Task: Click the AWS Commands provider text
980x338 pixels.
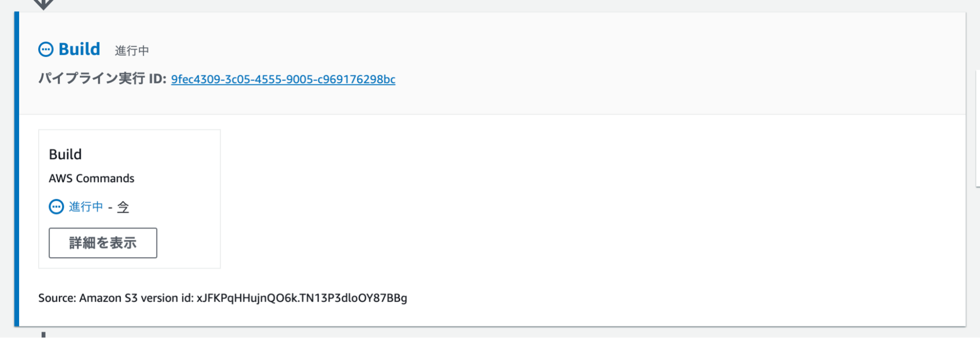Action: pos(91,179)
